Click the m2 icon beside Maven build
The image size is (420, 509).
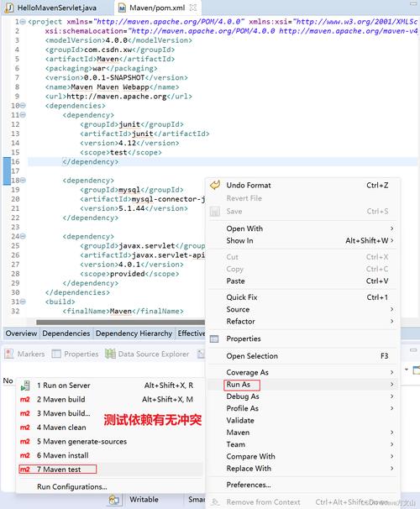(x=25, y=399)
